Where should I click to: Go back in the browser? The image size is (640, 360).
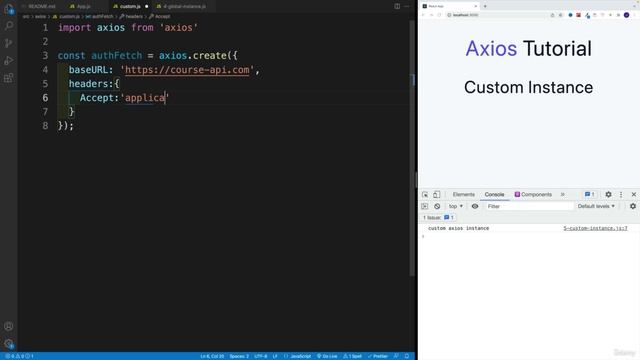[423, 15]
